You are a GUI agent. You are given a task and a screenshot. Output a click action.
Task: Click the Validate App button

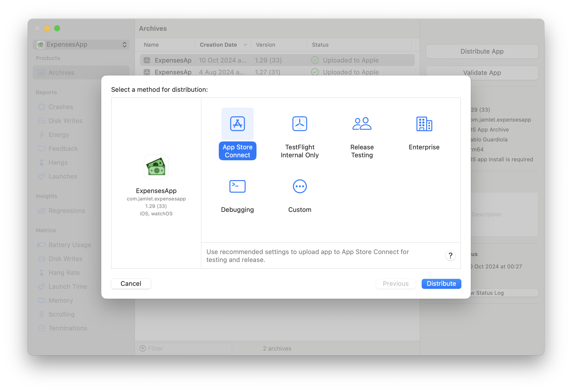click(x=482, y=73)
